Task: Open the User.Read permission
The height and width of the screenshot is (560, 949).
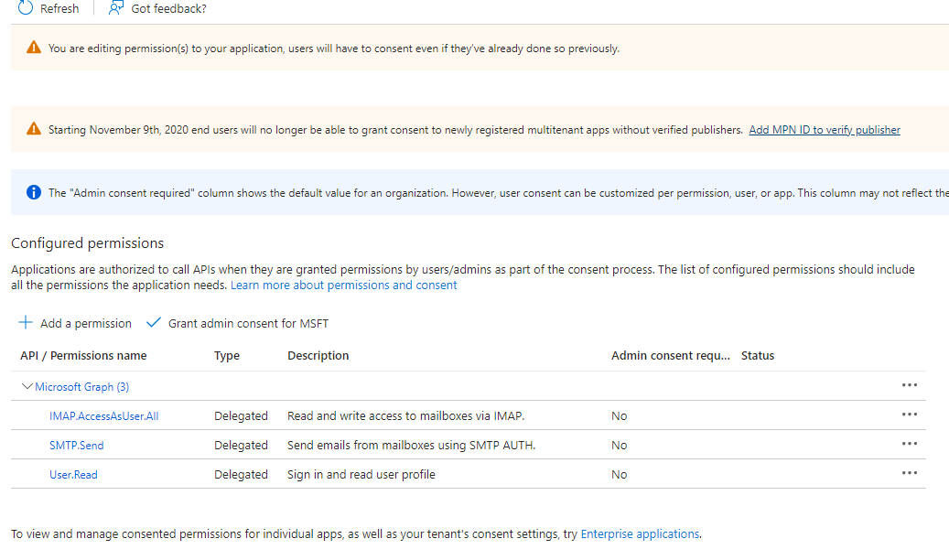Action: 73,475
